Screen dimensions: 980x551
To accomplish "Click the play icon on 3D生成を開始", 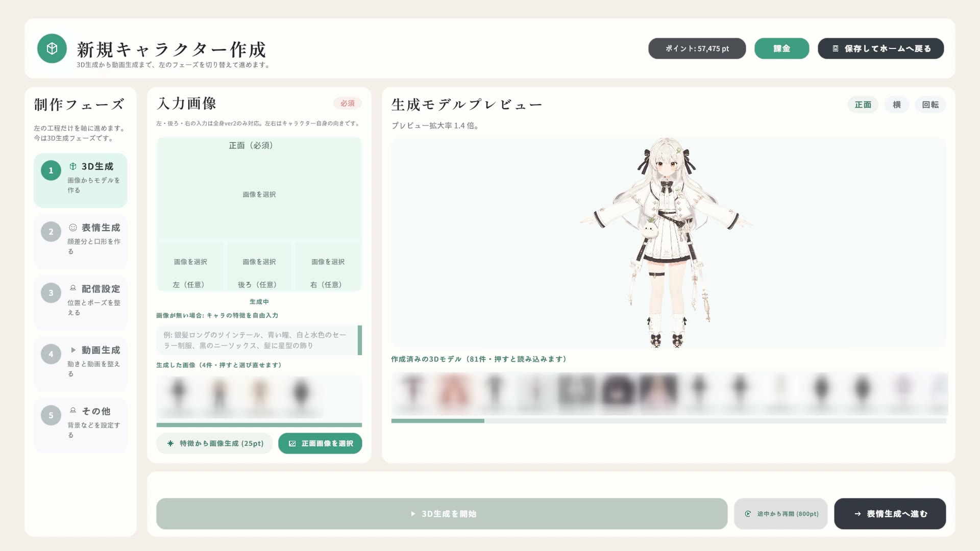I will (x=413, y=514).
